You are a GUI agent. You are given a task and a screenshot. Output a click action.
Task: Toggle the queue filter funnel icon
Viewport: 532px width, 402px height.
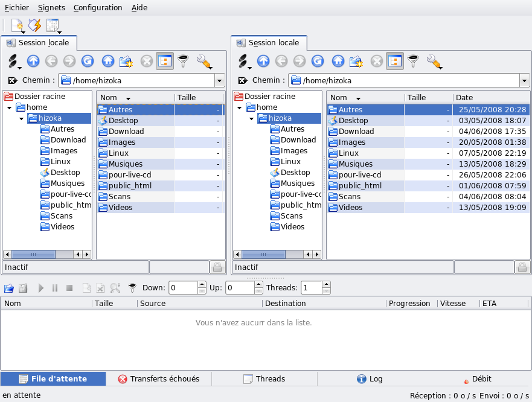point(132,288)
